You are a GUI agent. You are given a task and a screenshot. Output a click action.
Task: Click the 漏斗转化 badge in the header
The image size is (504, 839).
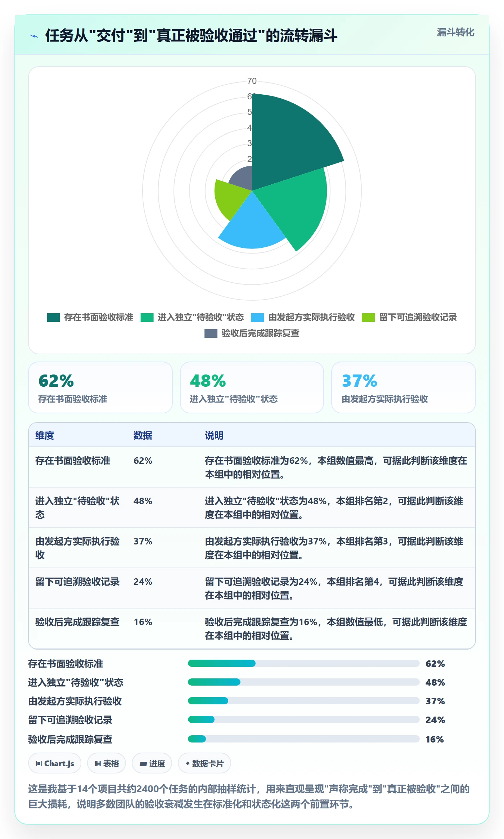click(455, 32)
